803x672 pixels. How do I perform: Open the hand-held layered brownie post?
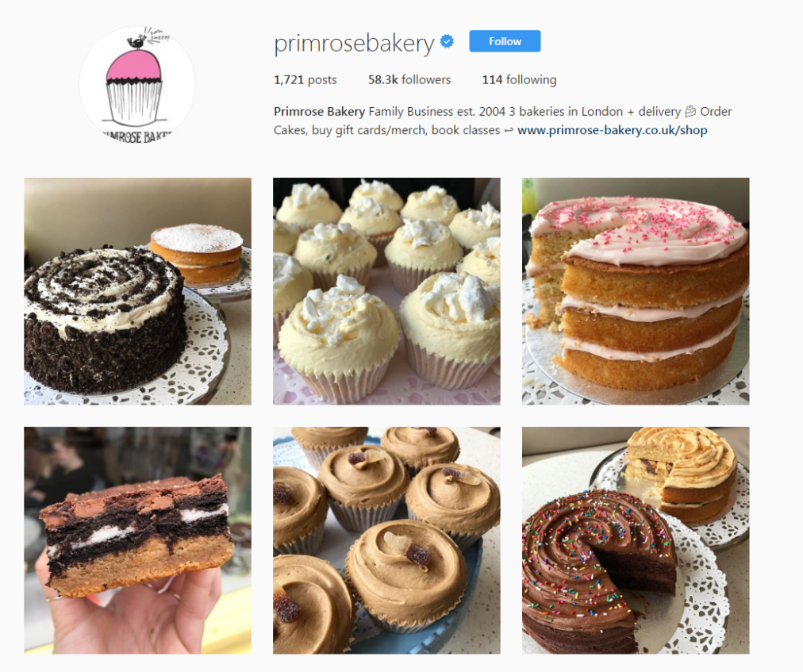tap(137, 540)
